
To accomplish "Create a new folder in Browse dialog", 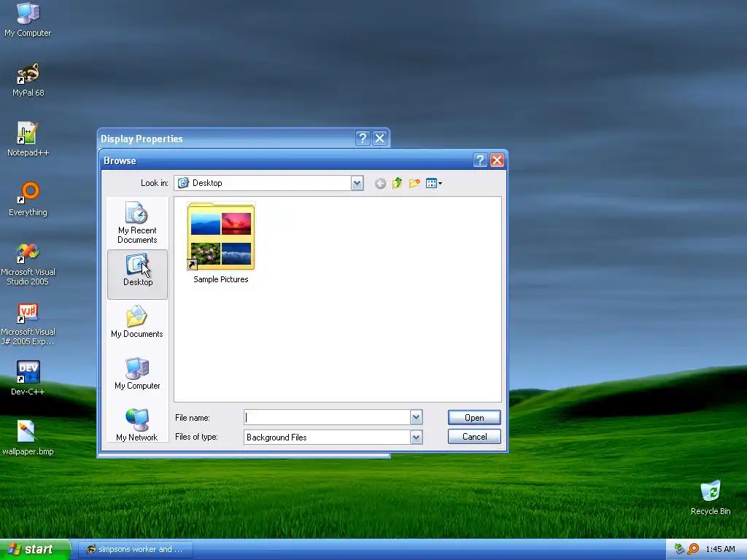I will click(x=414, y=183).
